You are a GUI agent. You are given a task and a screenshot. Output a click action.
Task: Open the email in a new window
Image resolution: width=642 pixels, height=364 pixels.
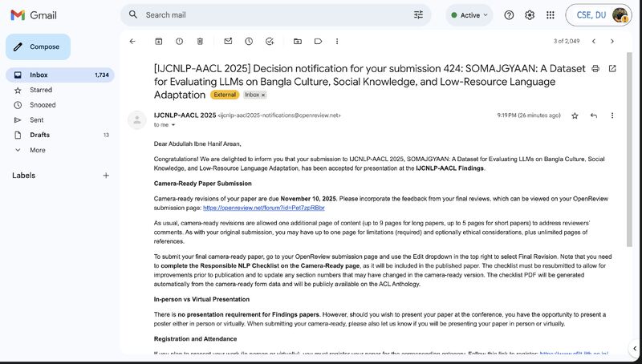(612, 69)
